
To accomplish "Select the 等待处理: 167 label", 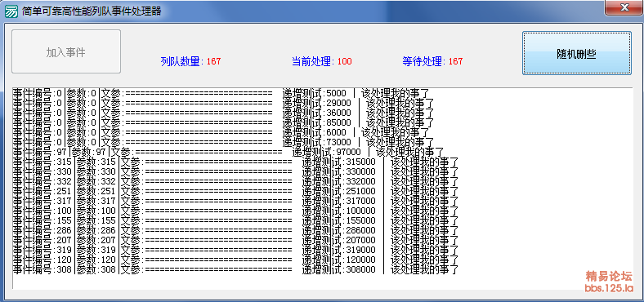I will pyautogui.click(x=432, y=61).
